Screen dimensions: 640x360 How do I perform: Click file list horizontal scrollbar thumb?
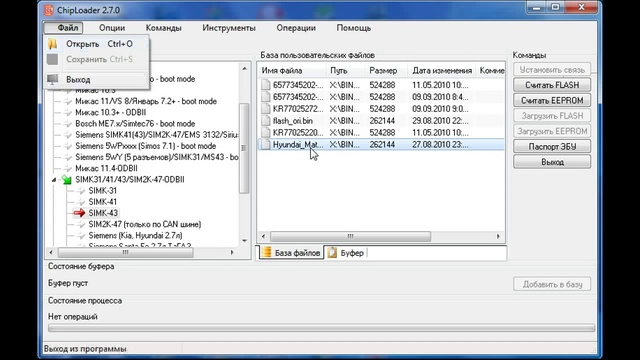click(x=350, y=236)
